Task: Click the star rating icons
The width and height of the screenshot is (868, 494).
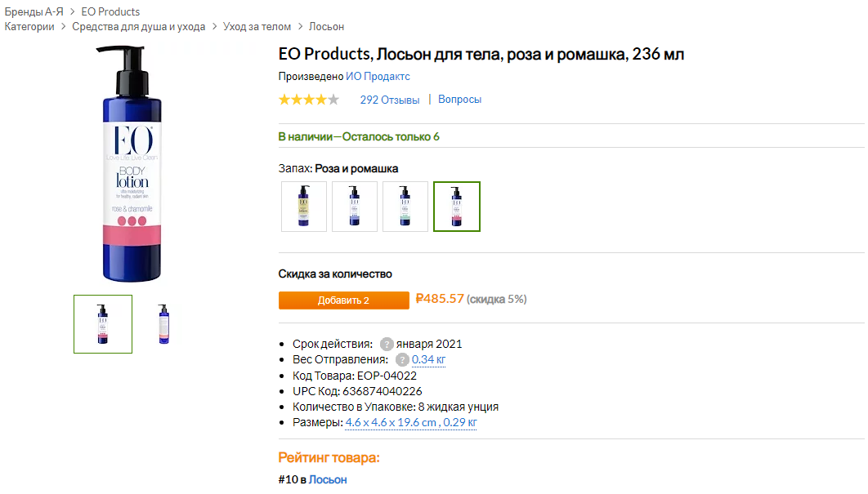Action: (308, 100)
